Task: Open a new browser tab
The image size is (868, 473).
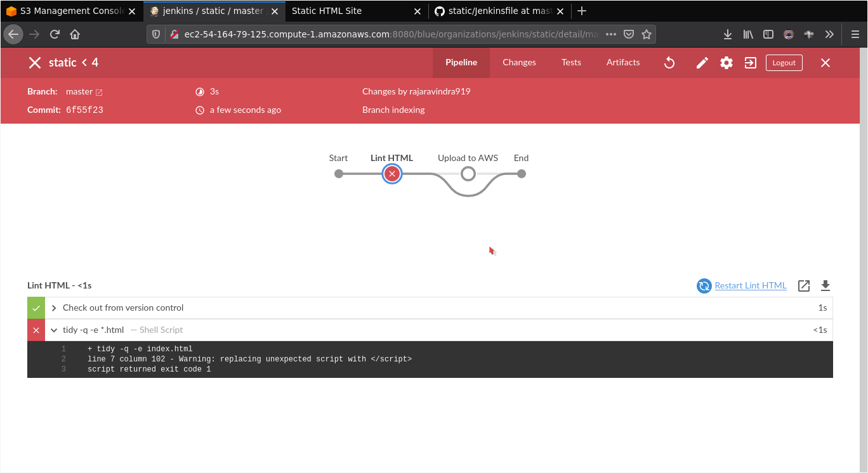Action: click(582, 11)
